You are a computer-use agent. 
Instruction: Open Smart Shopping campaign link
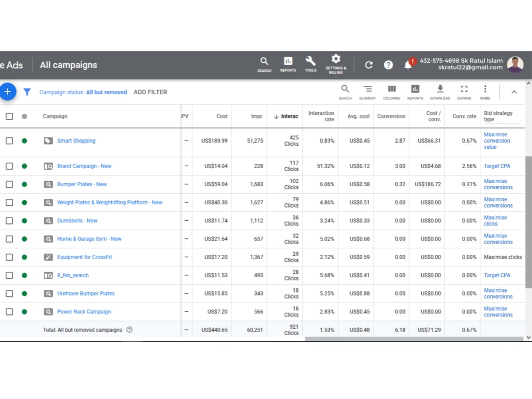pyautogui.click(x=76, y=141)
